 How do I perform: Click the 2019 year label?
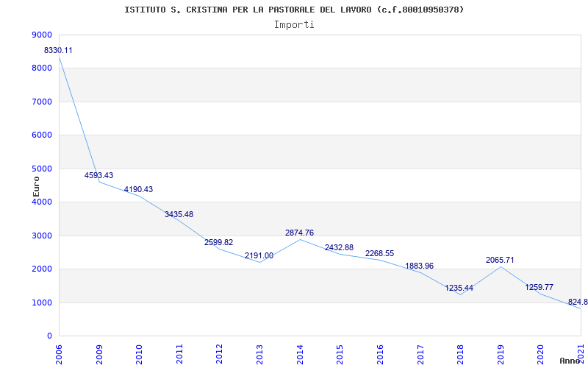click(x=501, y=354)
